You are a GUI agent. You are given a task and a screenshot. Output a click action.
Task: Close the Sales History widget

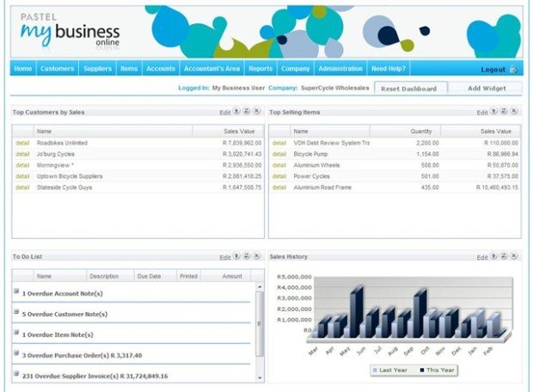point(514,256)
